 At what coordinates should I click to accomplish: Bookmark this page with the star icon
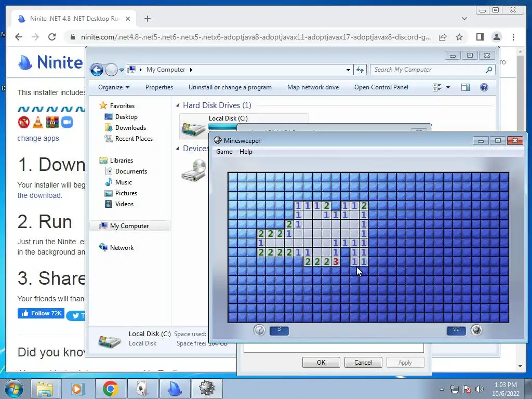[x=459, y=37]
